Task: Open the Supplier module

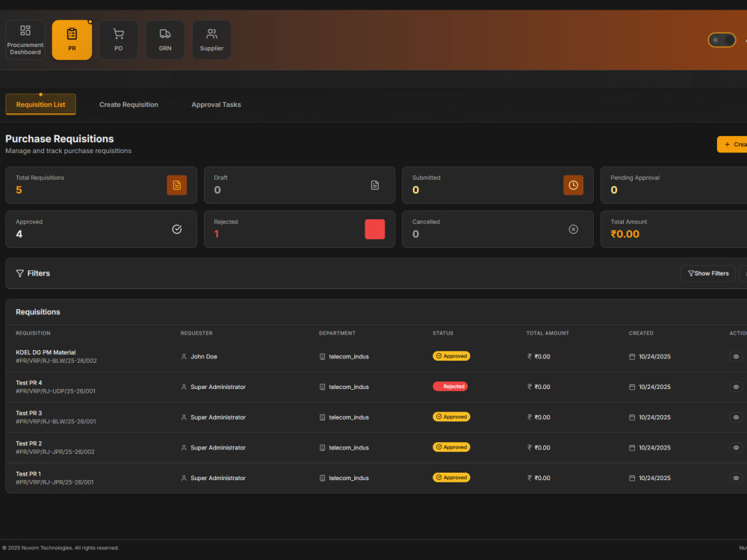Action: pos(211,40)
